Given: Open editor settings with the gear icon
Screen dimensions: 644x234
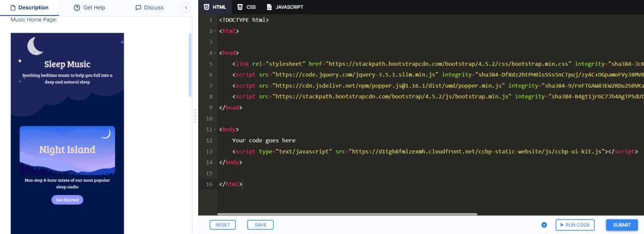Looking at the screenshot, I should tap(544, 225).
